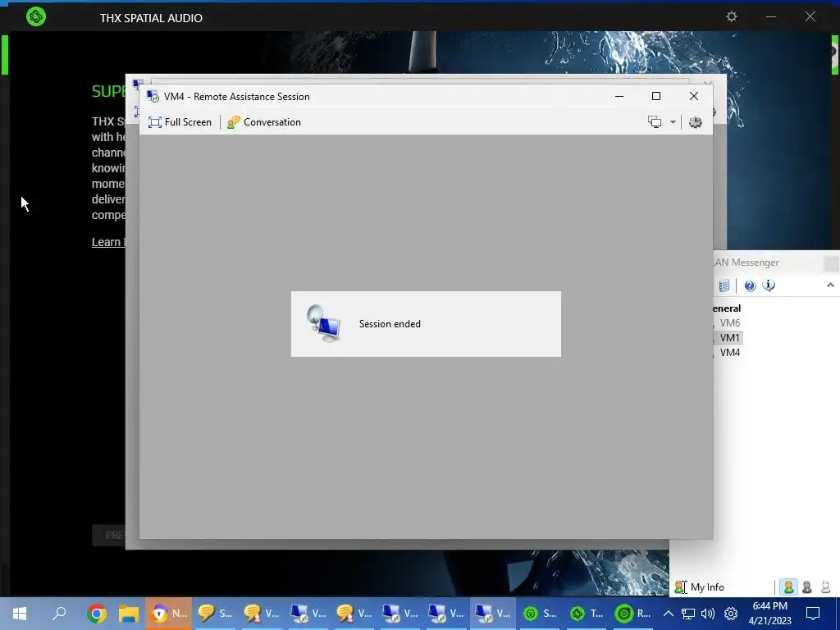The width and height of the screenshot is (840, 630).
Task: Set status using dark gray busy user icon
Action: (807, 587)
